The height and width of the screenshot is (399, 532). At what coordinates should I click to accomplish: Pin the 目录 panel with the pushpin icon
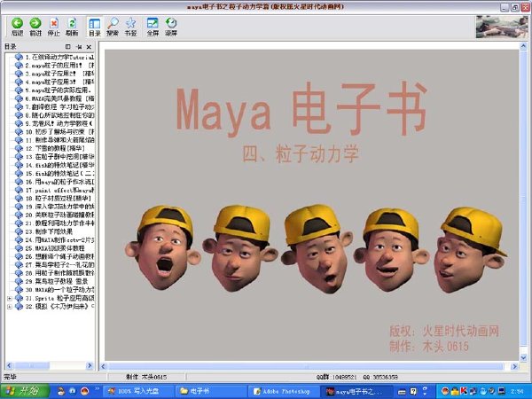79,47
